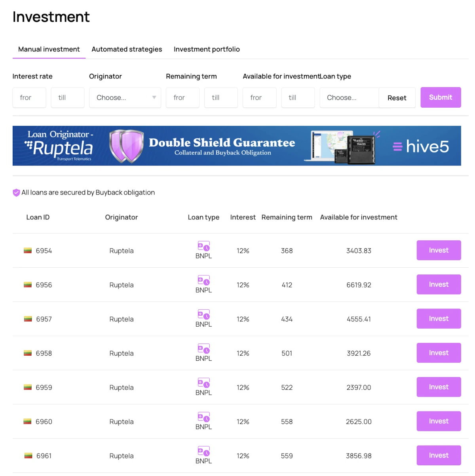Screen dimensions: 475x476
Task: Click the Originator column header in table
Action: click(x=122, y=217)
